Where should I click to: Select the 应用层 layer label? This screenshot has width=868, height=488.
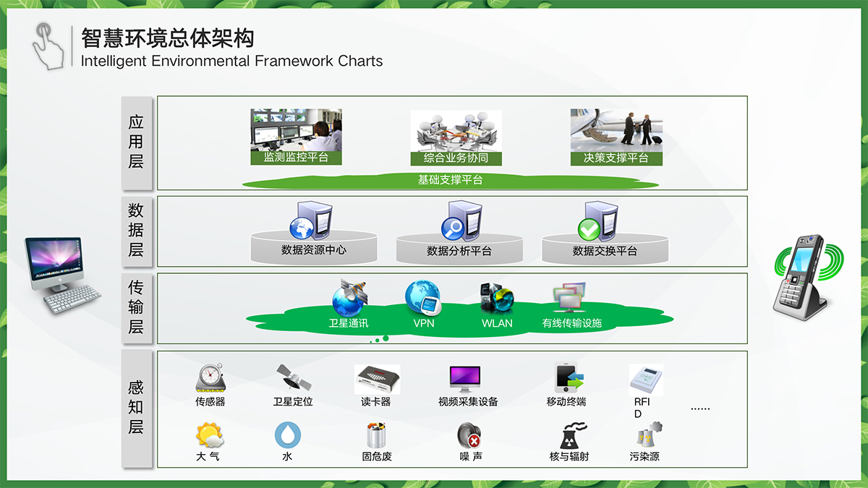(x=137, y=142)
